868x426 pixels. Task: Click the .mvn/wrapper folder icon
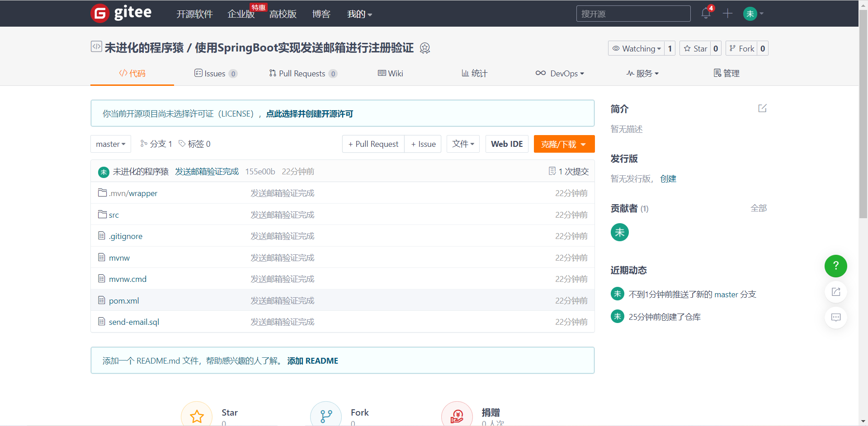pyautogui.click(x=103, y=193)
